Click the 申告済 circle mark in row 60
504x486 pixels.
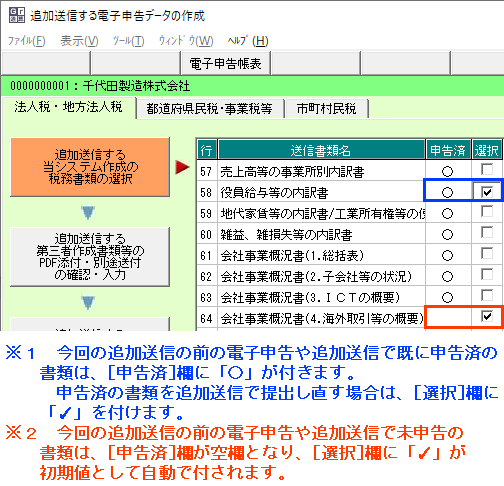[x=447, y=235]
